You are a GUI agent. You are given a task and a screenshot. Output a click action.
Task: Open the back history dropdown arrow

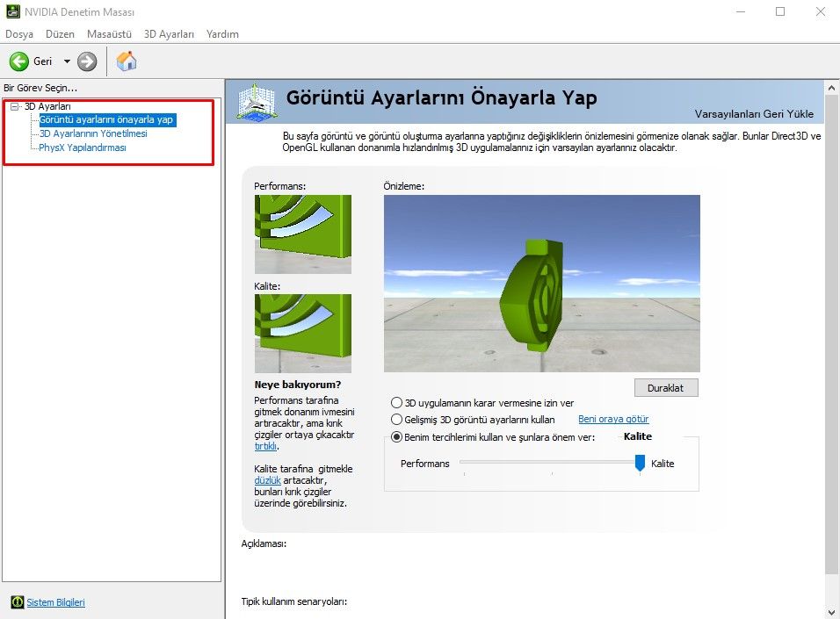[x=67, y=61]
